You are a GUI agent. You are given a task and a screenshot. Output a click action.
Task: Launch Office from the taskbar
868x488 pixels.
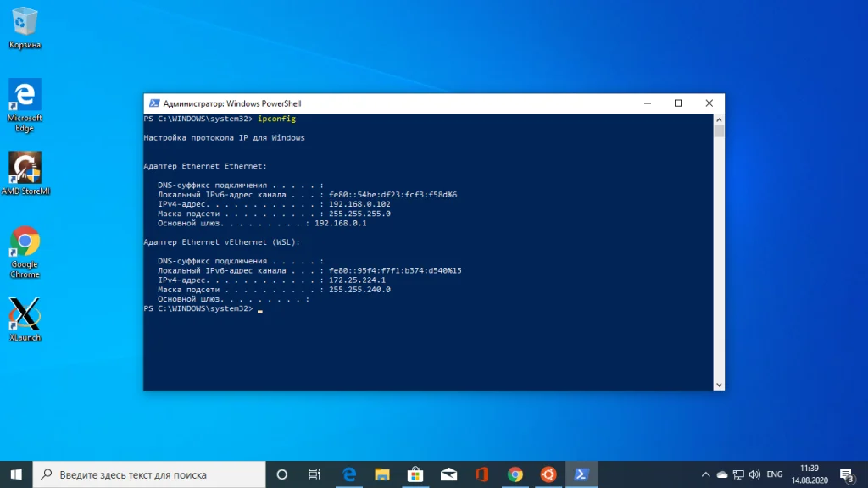(481, 474)
